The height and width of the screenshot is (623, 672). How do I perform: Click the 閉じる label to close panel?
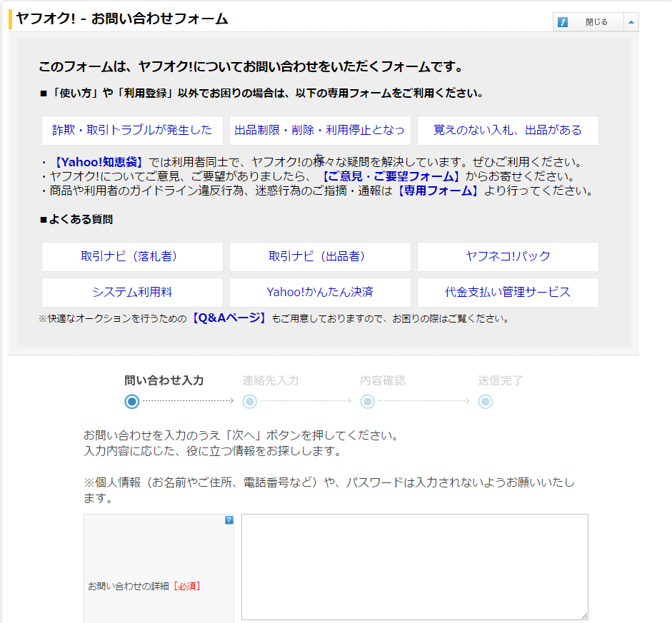click(596, 22)
